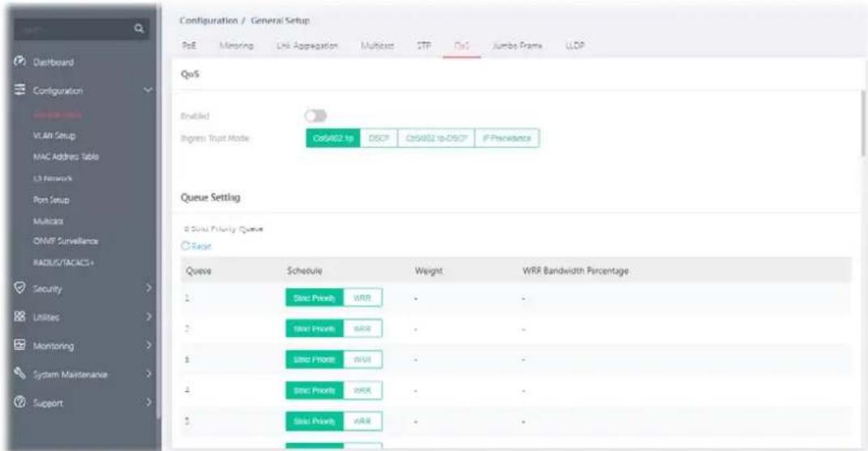Open ONVIF Surveillance in sidebar
The height and width of the screenshot is (451, 868).
[66, 241]
